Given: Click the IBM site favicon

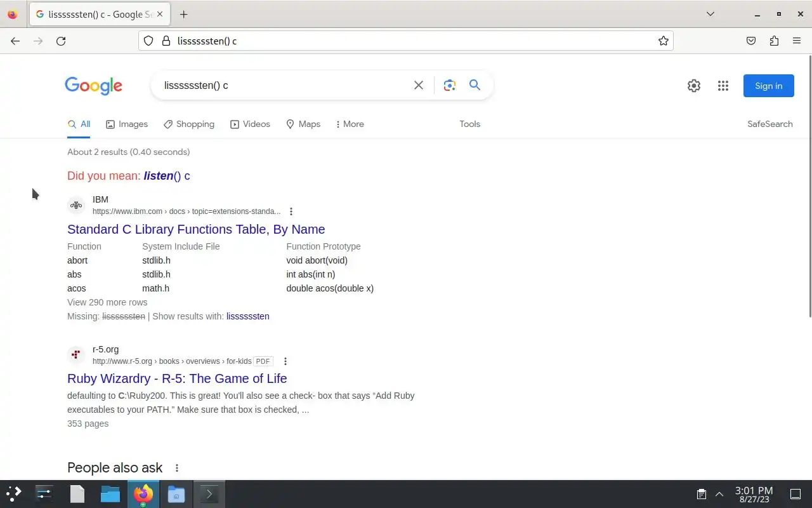Looking at the screenshot, I should 76,205.
